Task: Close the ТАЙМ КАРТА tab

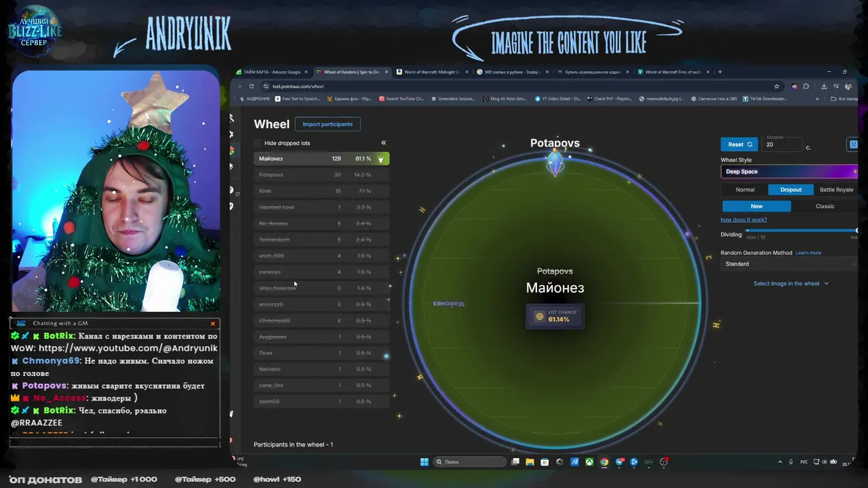Action: (x=306, y=72)
